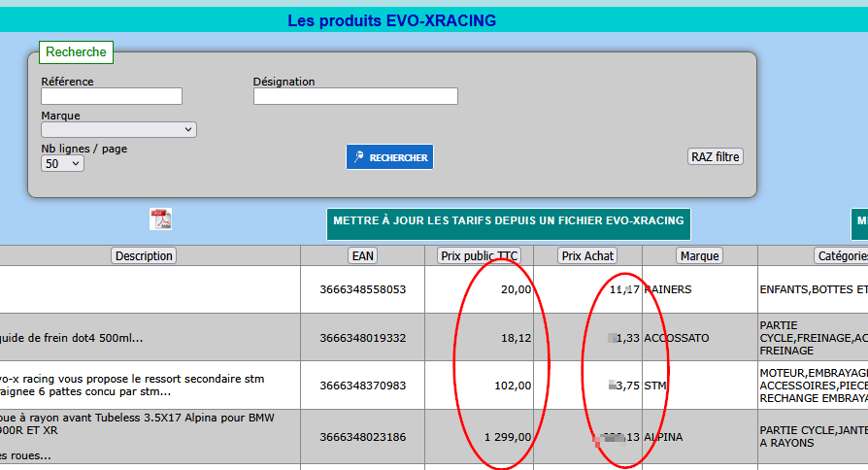Screen dimensions: 868x470
Task: Click into the Désignation text field
Action: tap(355, 96)
